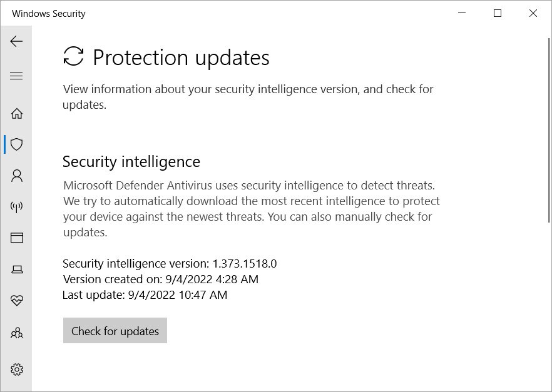552x392 pixels.
Task: Select the Security intelligence heading
Action: 131,161
